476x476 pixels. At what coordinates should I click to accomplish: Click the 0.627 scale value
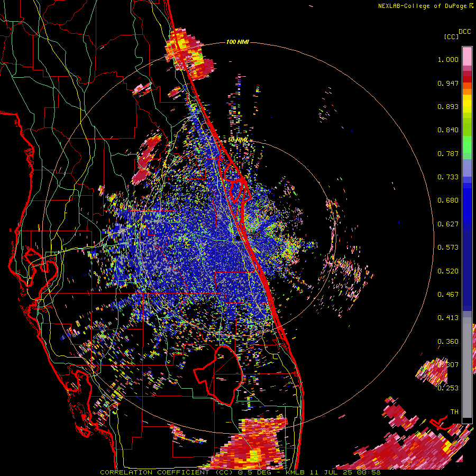[x=448, y=224]
